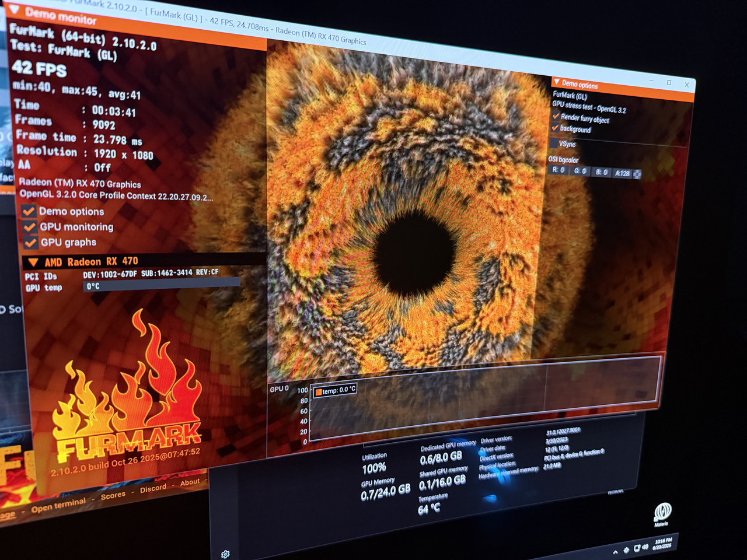The height and width of the screenshot is (560, 747).
Task: Click the Resolution value 1920 x 1080
Action: [124, 154]
